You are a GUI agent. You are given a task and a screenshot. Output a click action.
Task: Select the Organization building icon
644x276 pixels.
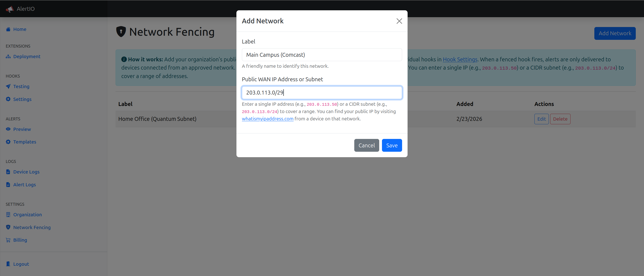(x=8, y=214)
